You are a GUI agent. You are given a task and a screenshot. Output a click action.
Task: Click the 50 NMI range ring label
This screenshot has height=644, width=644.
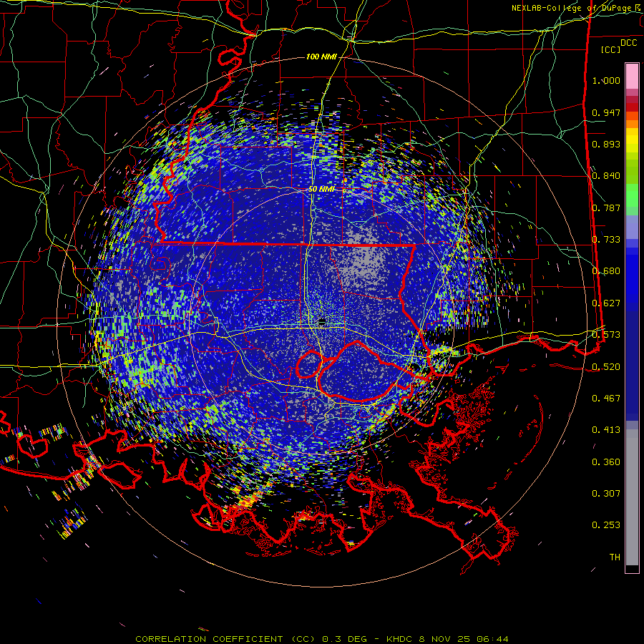tap(321, 190)
